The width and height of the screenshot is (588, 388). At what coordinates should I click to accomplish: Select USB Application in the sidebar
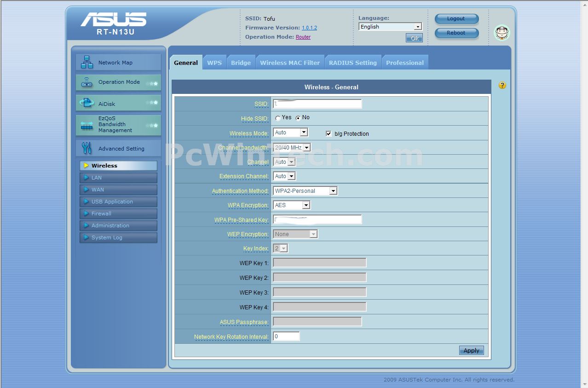click(118, 202)
